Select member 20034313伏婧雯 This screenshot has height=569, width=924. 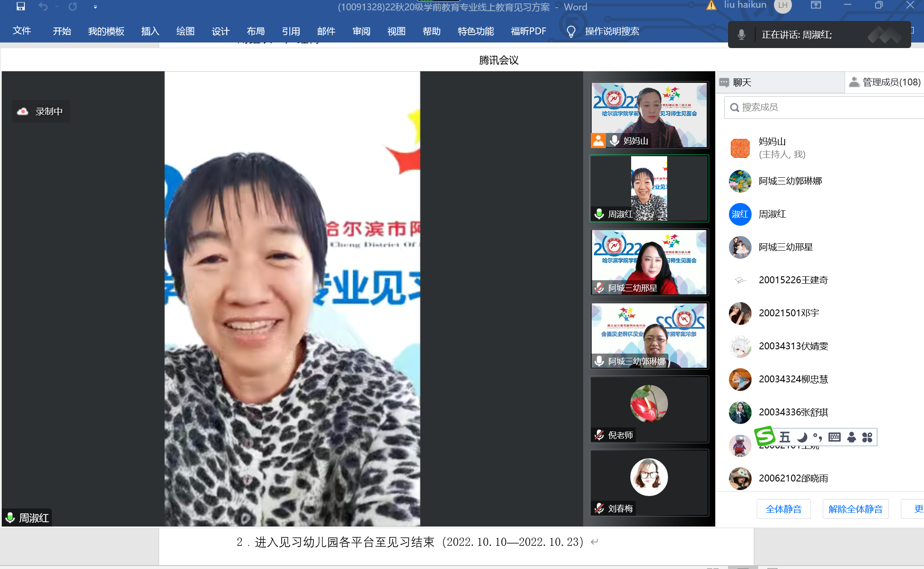tap(820, 346)
